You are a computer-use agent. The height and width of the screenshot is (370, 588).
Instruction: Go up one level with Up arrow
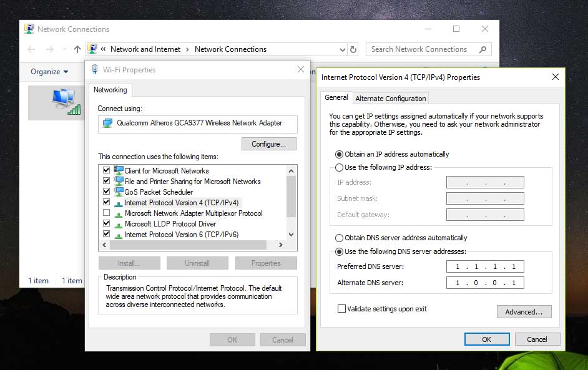click(77, 49)
